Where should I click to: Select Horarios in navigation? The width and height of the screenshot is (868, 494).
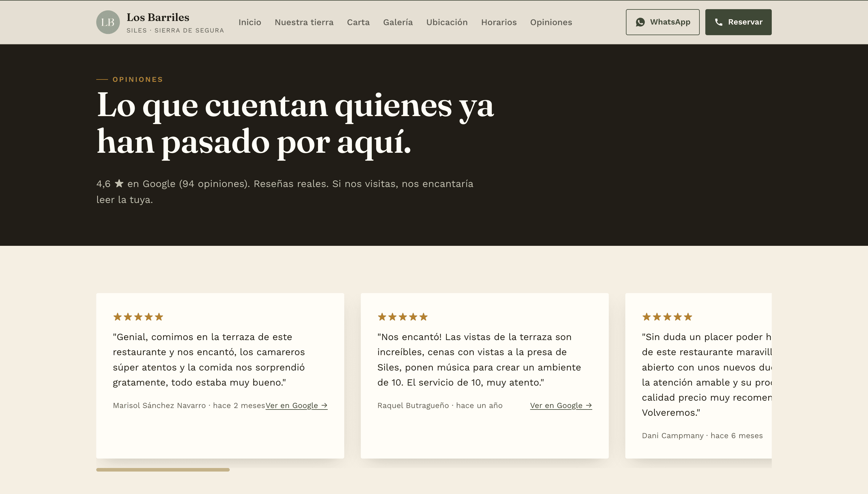[499, 22]
